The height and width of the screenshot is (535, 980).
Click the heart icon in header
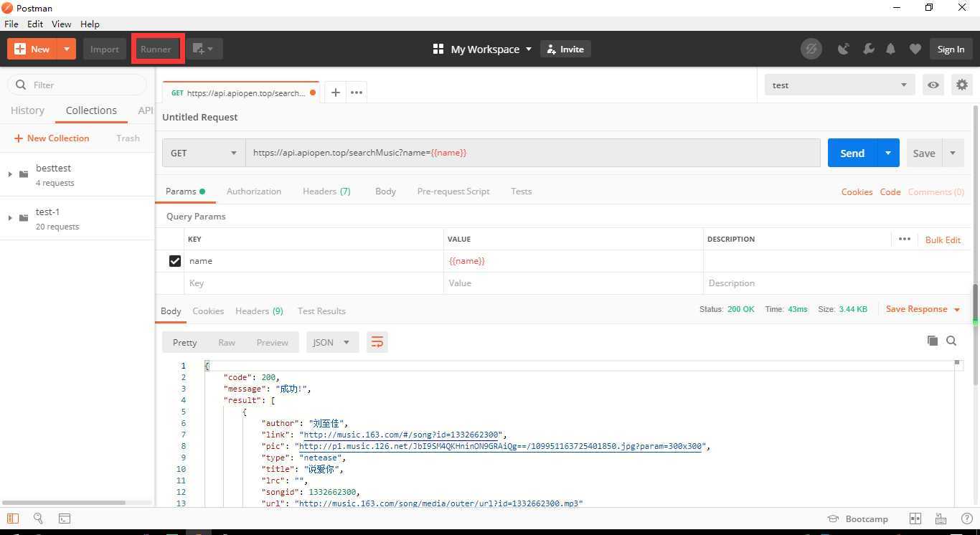click(x=915, y=49)
